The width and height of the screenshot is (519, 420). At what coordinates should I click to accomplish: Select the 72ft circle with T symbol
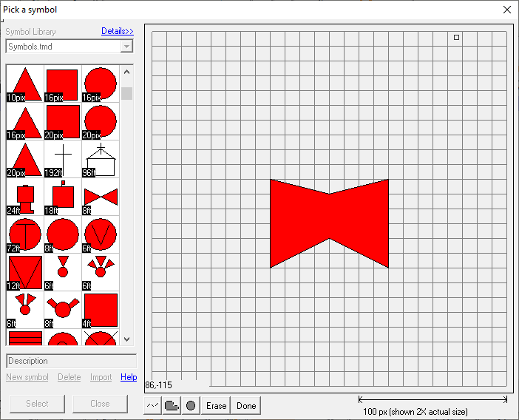(x=25, y=234)
